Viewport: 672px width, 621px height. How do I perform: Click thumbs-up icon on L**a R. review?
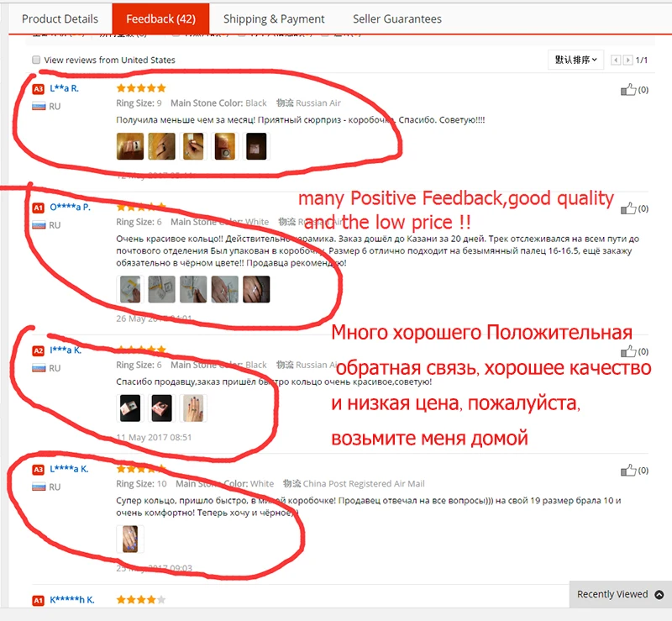(x=628, y=90)
